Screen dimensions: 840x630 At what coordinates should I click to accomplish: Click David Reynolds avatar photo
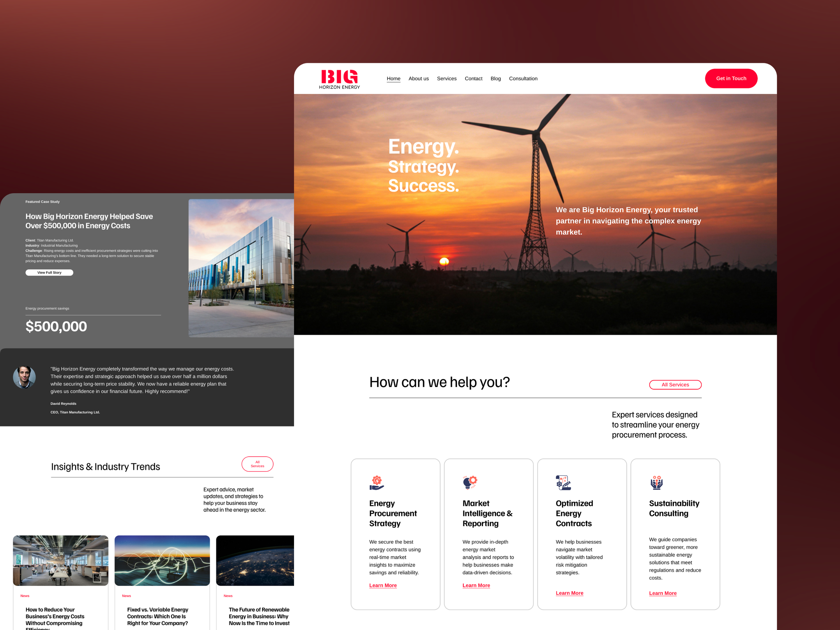24,377
